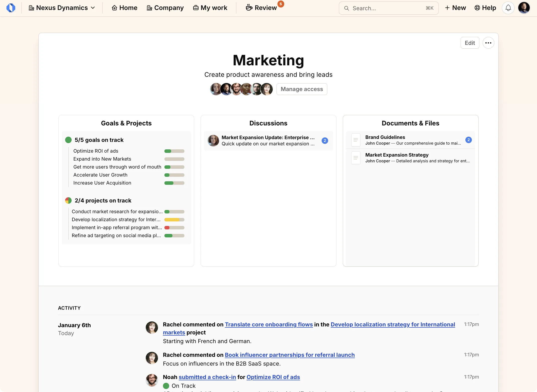Viewport: 537px width, 392px height.
Task: Click the Help lifebuoy icon
Action: tap(477, 8)
